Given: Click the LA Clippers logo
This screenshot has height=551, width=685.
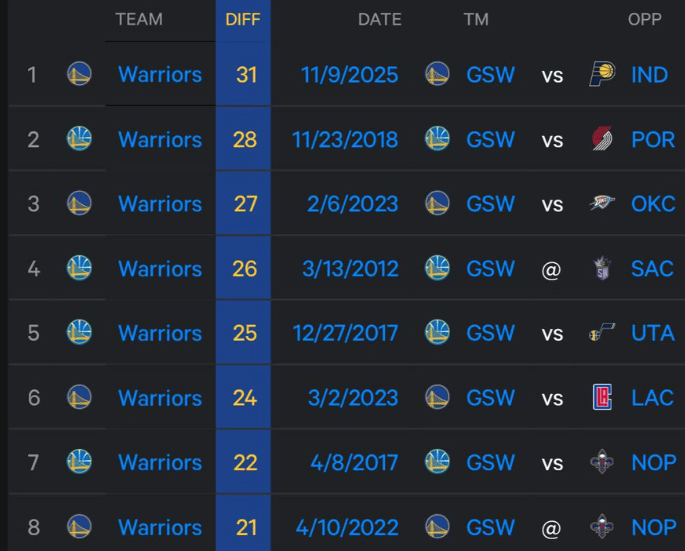Looking at the screenshot, I should [602, 398].
